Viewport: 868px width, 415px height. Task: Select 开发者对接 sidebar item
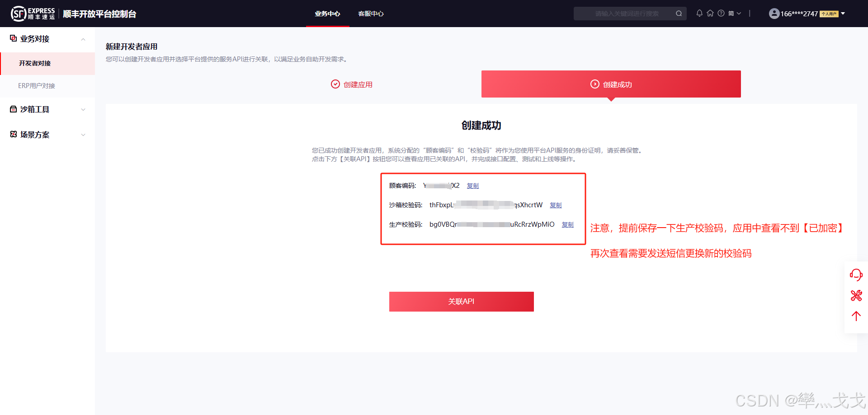pos(47,63)
